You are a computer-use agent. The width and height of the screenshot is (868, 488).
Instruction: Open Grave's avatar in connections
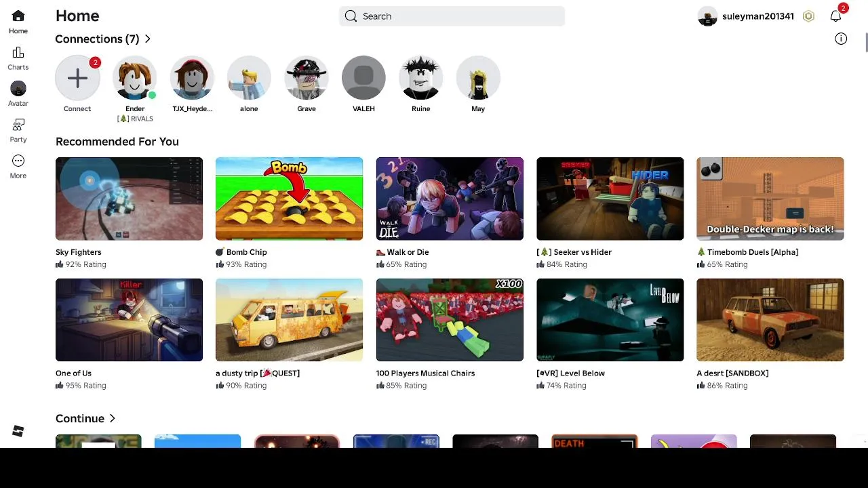[307, 78]
